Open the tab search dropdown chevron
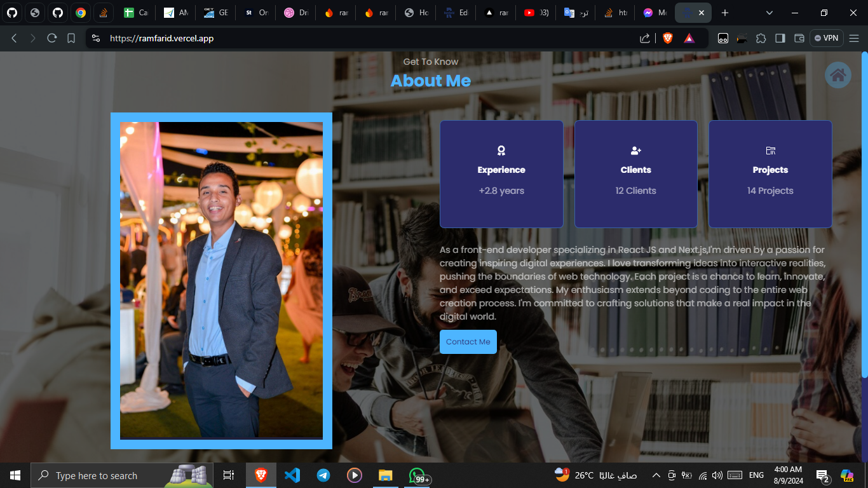The height and width of the screenshot is (488, 868). 770,13
